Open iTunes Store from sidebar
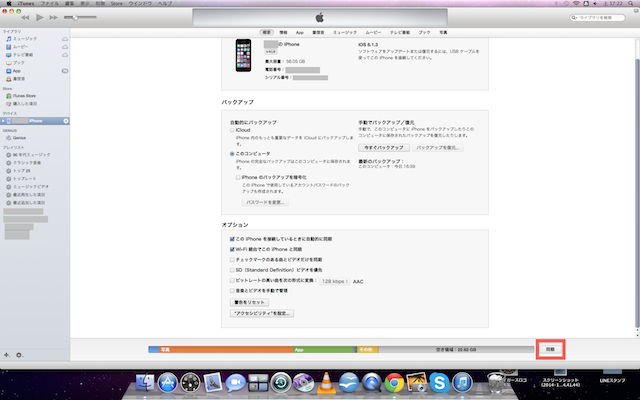This screenshot has width=640, height=400. coord(21,96)
